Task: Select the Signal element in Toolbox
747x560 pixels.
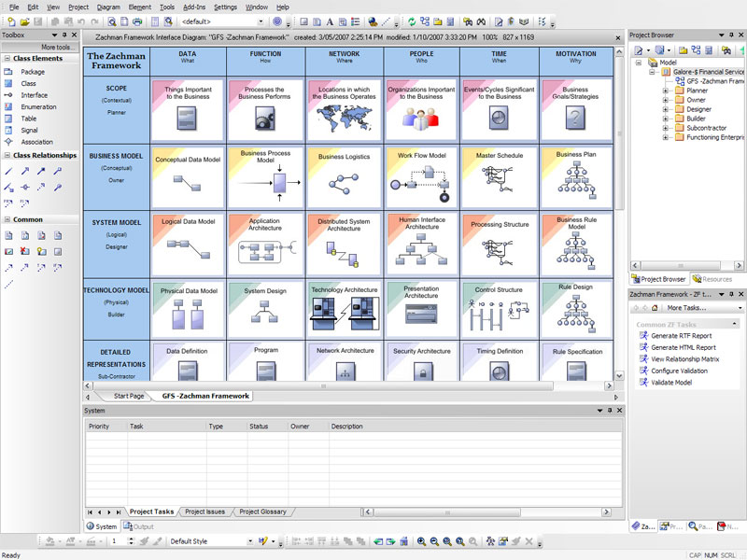Action: 30,131
